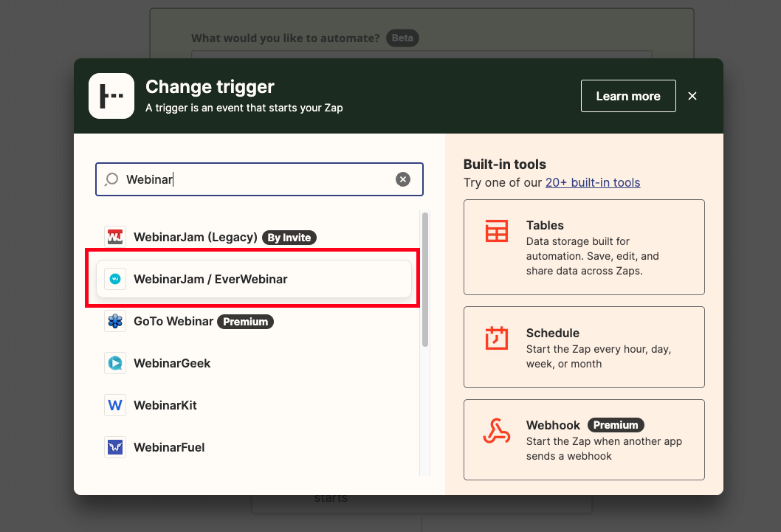Image resolution: width=781 pixels, height=532 pixels.
Task: Click the app results list scrollbar
Action: 424,280
